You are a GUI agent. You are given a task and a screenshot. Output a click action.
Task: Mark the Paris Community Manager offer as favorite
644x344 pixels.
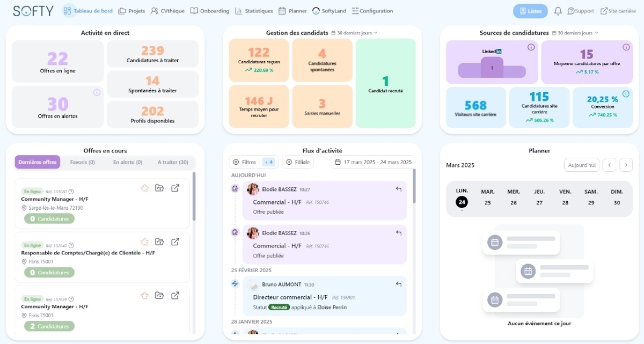[x=144, y=295]
